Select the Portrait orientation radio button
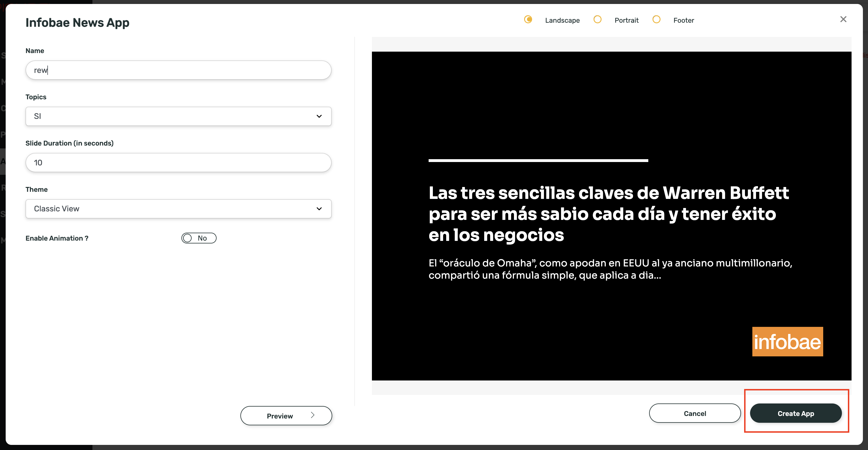This screenshot has height=450, width=868. (597, 19)
